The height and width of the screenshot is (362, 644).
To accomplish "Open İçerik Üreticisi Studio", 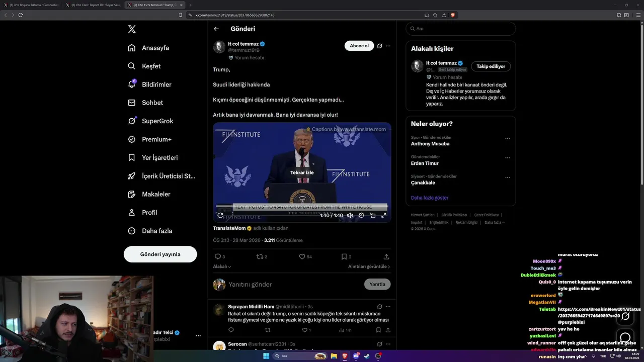I will click(x=162, y=176).
